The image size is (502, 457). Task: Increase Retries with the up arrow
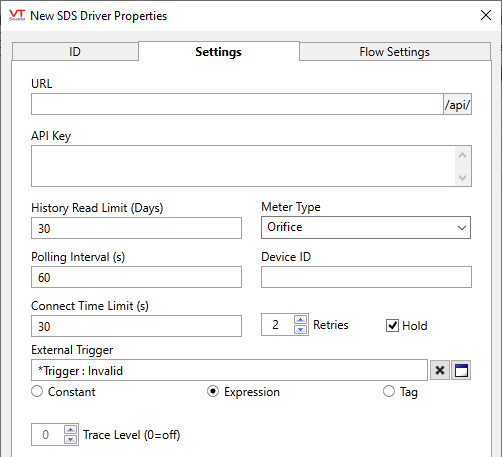[301, 320]
